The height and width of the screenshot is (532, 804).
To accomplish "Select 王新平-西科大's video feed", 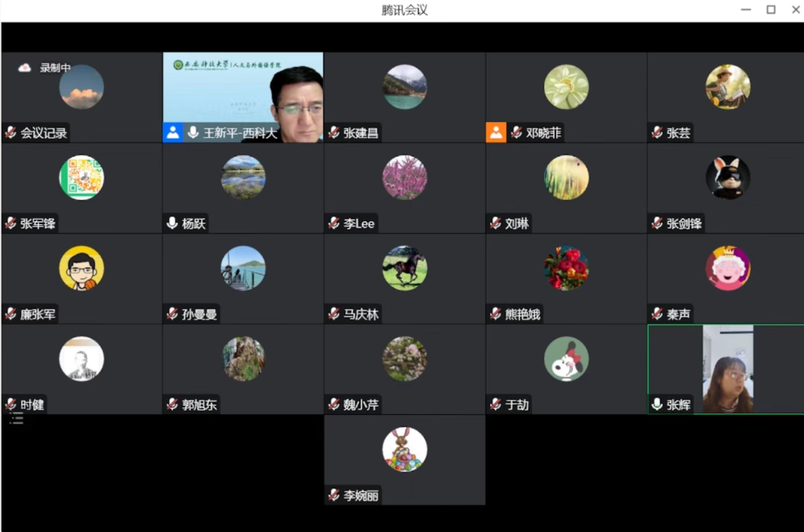I will tap(243, 89).
